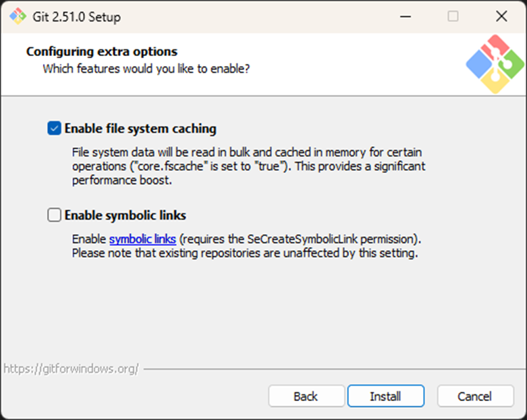Image resolution: width=527 pixels, height=420 pixels.
Task: Uncheck the Enable file system caching checkbox
Action: coord(54,128)
